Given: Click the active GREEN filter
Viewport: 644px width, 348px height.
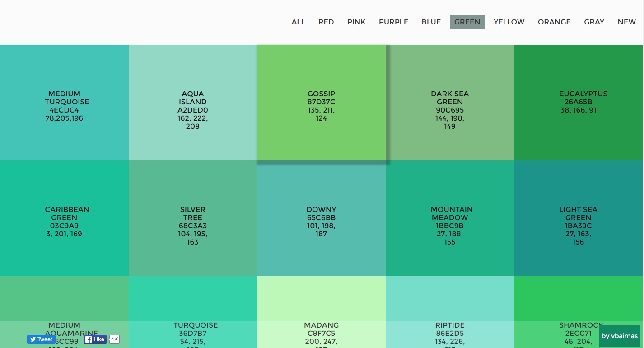Looking at the screenshot, I should [467, 22].
